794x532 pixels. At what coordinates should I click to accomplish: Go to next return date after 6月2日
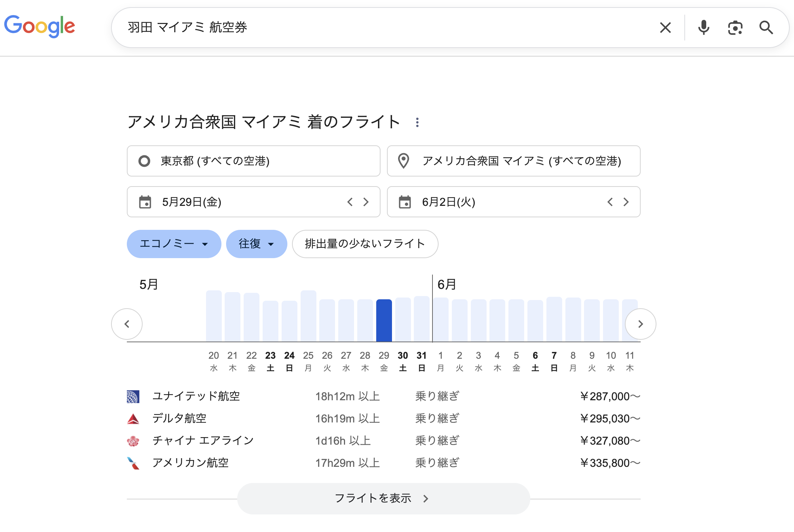[626, 202]
